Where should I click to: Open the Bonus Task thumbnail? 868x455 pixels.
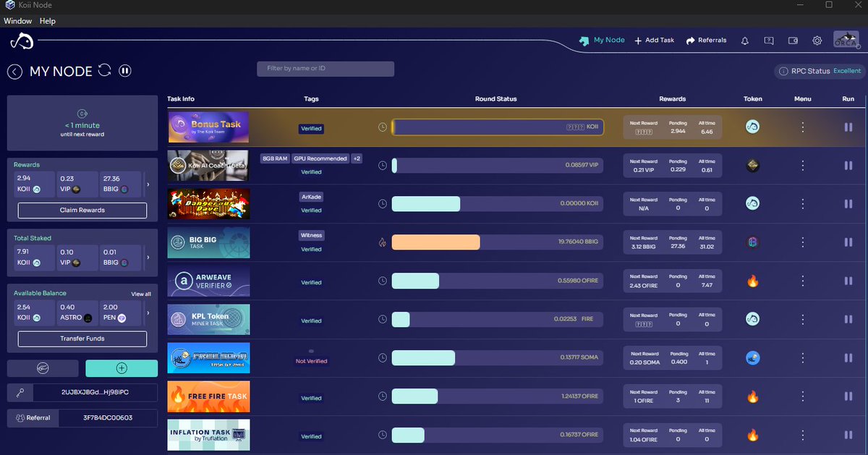click(208, 127)
